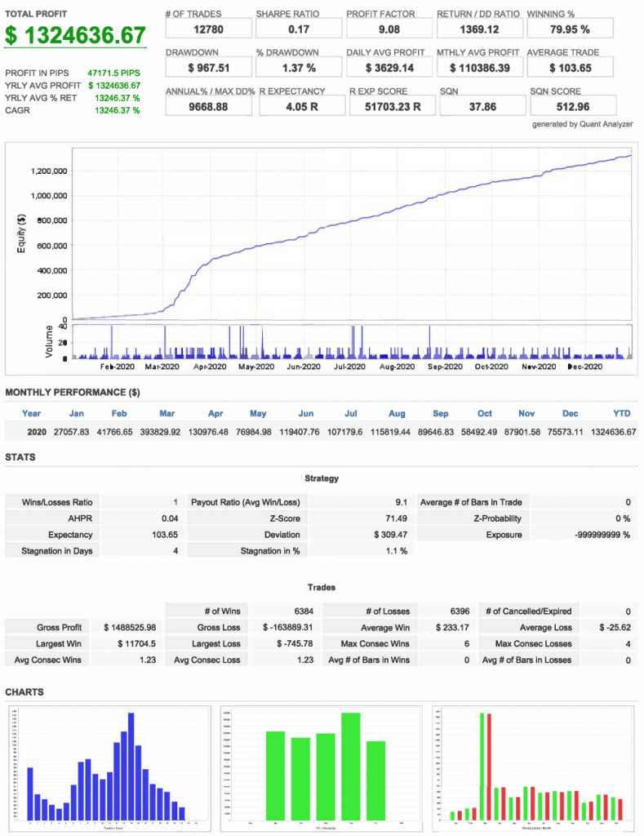Select the SQN Score value box
The height and width of the screenshot is (836, 644).
569,105
